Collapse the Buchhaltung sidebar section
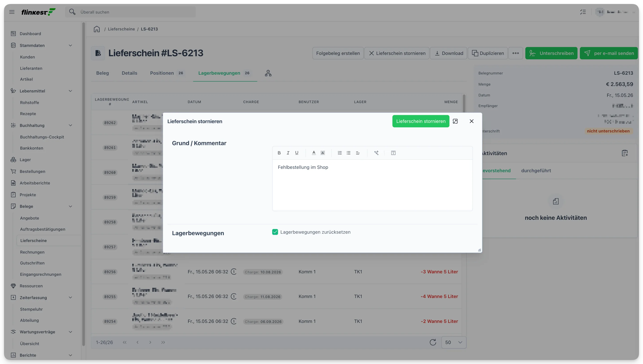643x364 pixels. [x=70, y=125]
